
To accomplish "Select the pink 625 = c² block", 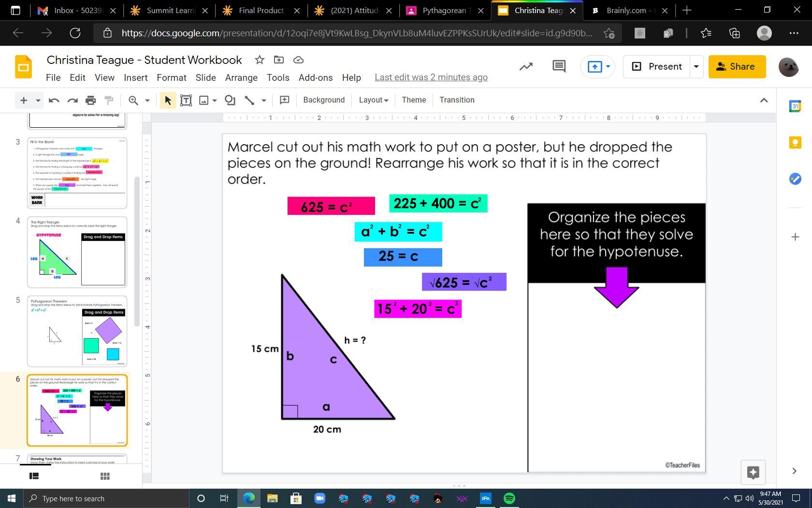I will point(331,206).
